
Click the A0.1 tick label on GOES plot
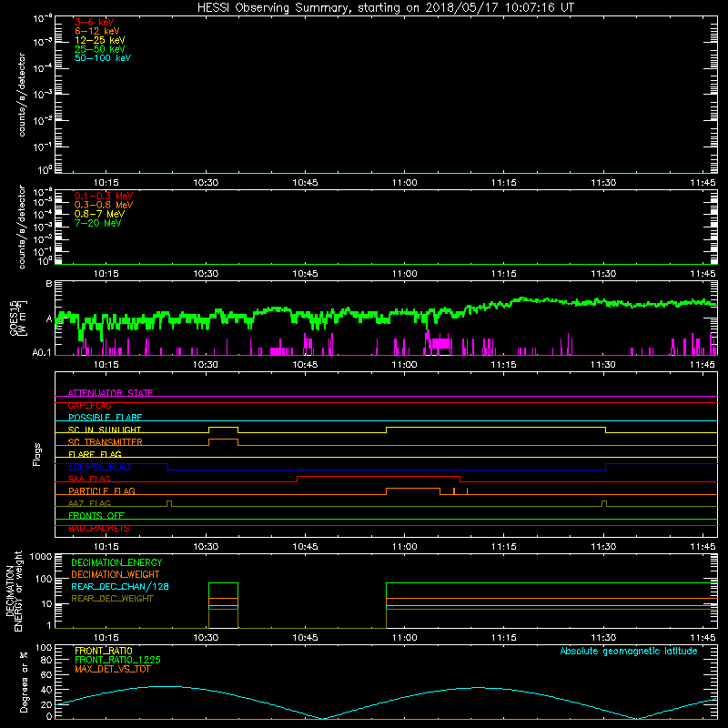click(x=42, y=352)
